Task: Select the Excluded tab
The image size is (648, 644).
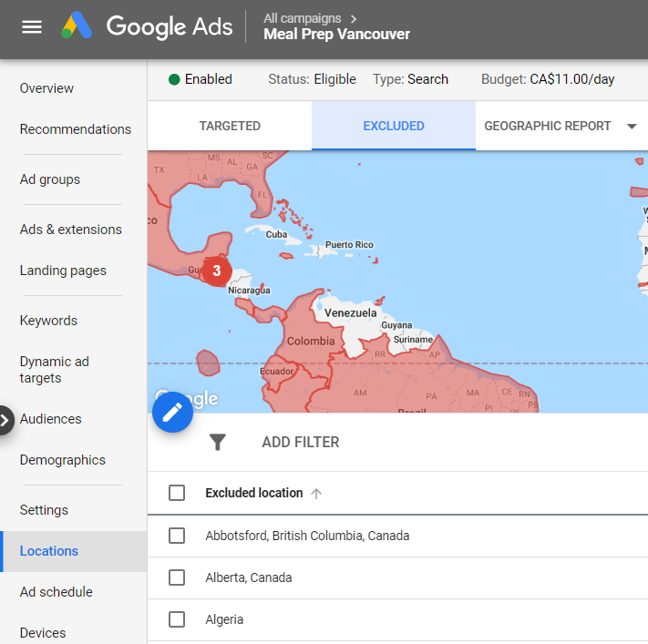Action: (x=393, y=127)
